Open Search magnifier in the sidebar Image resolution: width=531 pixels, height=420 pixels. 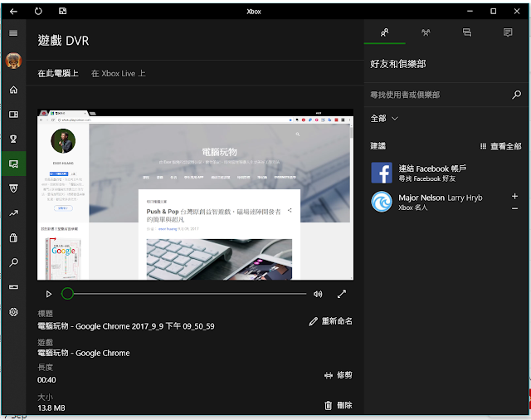(13, 262)
